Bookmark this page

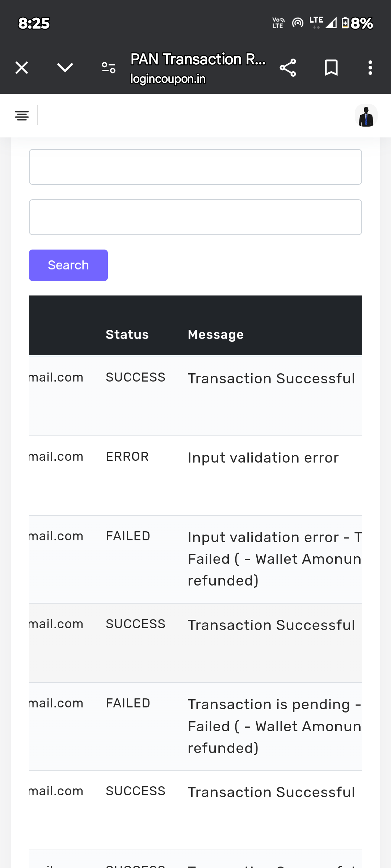[x=331, y=68]
